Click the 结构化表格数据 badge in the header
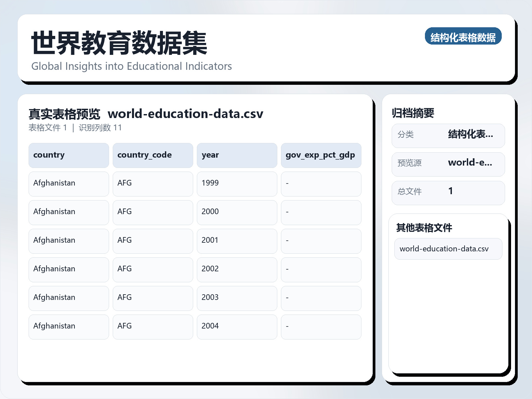The image size is (532, 399). pos(464,37)
